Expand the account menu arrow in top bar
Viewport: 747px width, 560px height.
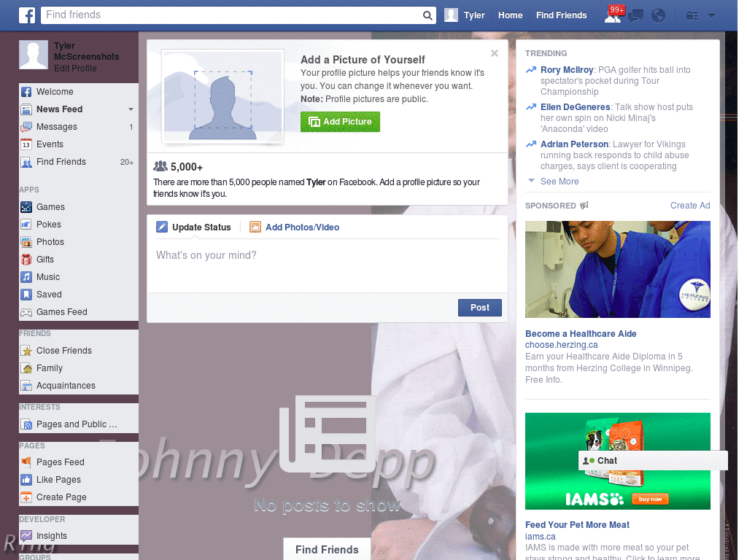click(711, 15)
